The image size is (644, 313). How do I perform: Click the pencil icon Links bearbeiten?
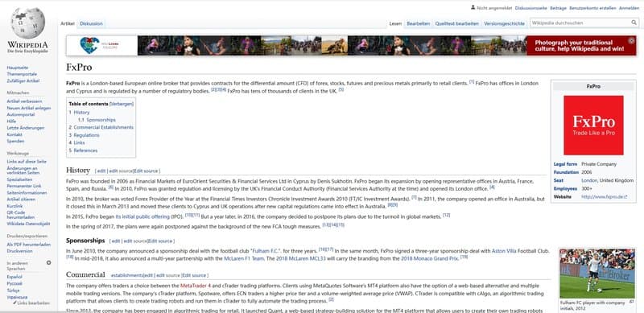tap(15, 303)
